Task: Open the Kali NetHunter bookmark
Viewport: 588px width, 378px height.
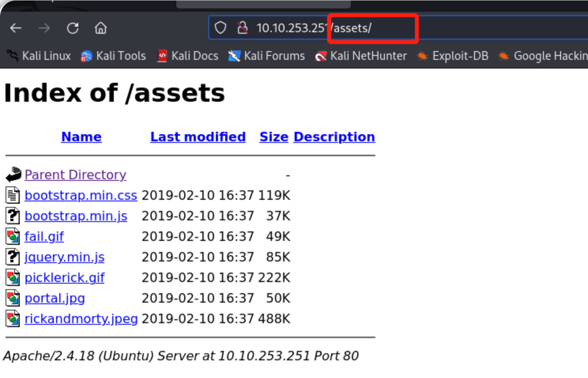Action: tap(361, 56)
